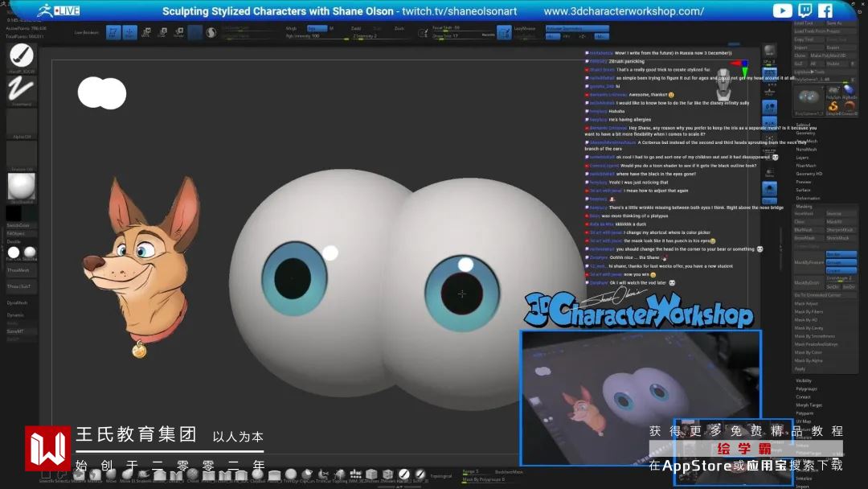Toggle the Double sided option
This screenshot has height=489, width=868.
[x=14, y=241]
